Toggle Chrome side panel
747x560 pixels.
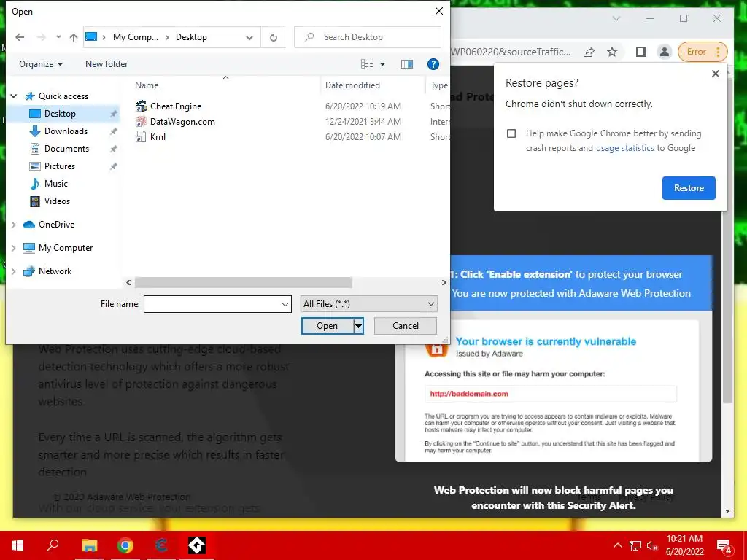tap(641, 52)
